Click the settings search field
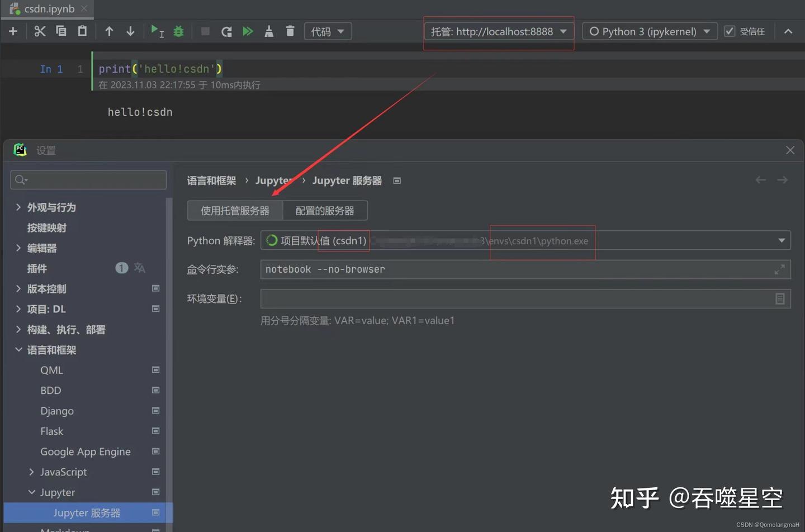 click(88, 179)
